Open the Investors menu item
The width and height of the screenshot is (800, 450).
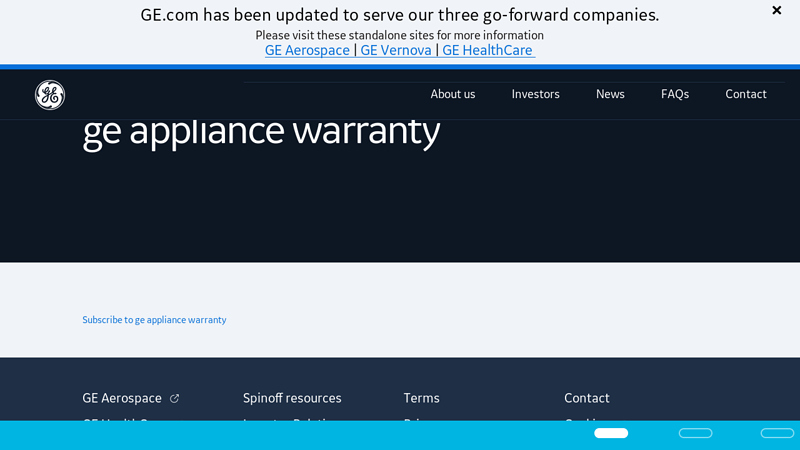[536, 94]
